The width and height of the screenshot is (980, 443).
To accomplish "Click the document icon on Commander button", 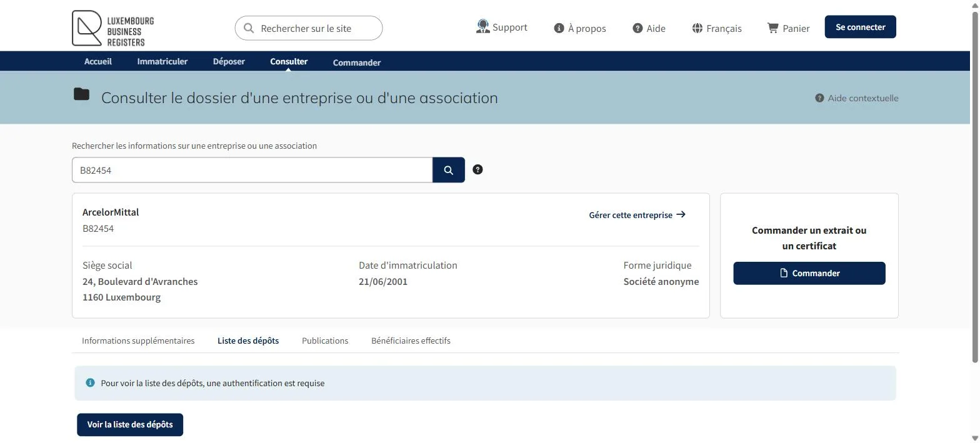I will point(784,273).
